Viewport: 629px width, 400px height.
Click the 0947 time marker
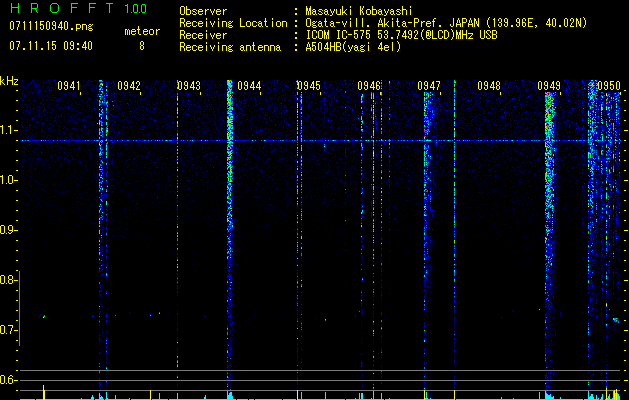429,86
